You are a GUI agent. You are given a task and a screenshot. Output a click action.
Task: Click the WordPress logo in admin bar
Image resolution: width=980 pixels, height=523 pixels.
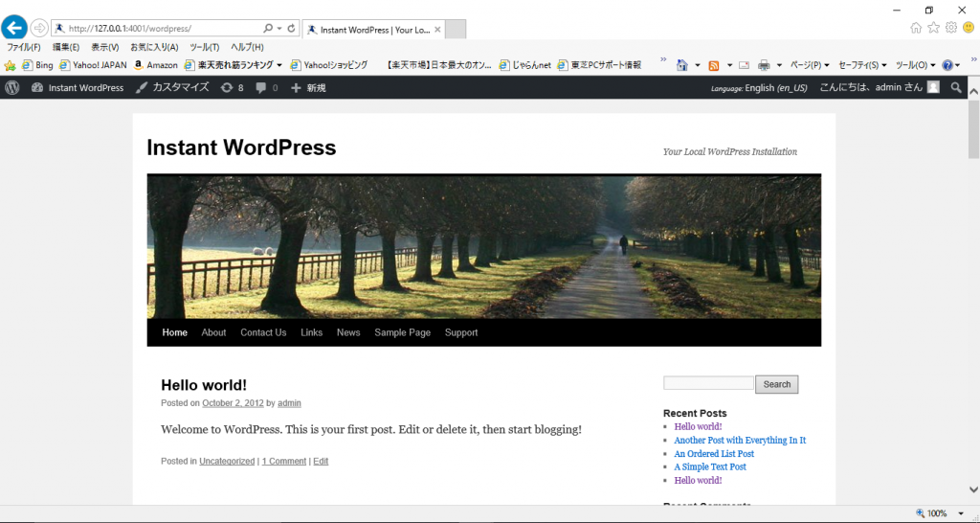click(12, 88)
